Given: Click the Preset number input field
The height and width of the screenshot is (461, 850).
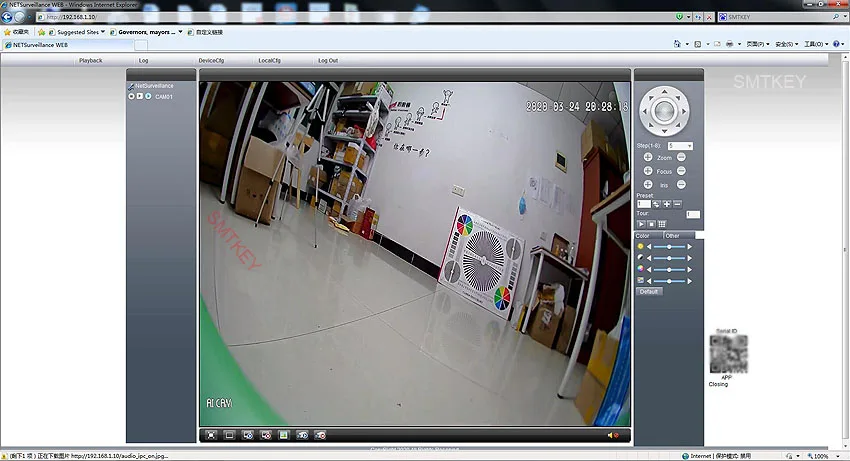Looking at the screenshot, I should [643, 204].
